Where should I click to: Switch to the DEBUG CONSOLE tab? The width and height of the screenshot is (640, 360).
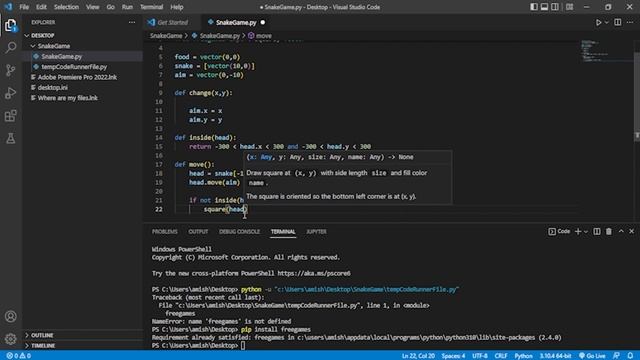point(239,231)
